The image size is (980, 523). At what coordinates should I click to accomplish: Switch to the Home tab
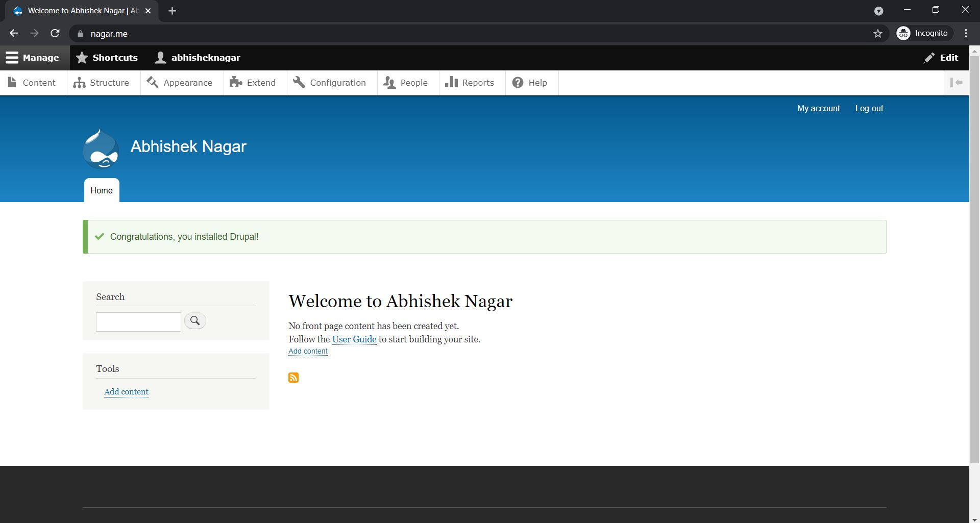click(101, 190)
